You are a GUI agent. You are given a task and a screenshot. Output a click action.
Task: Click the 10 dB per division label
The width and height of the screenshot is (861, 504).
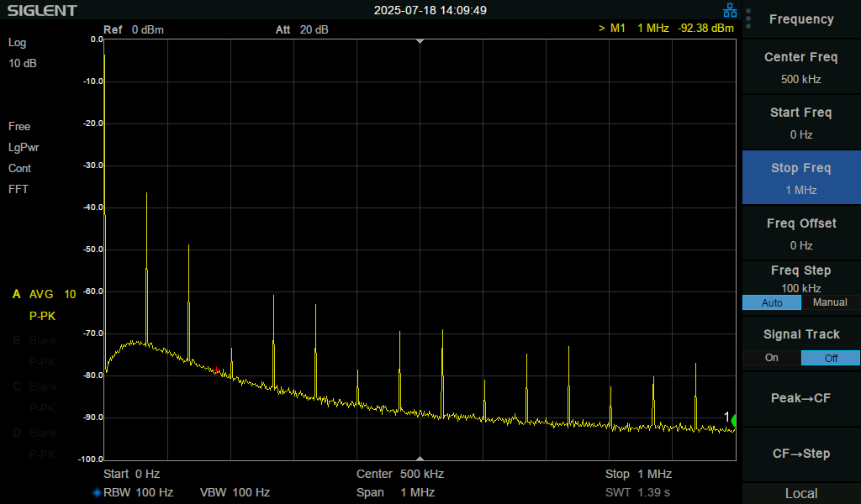pos(23,64)
